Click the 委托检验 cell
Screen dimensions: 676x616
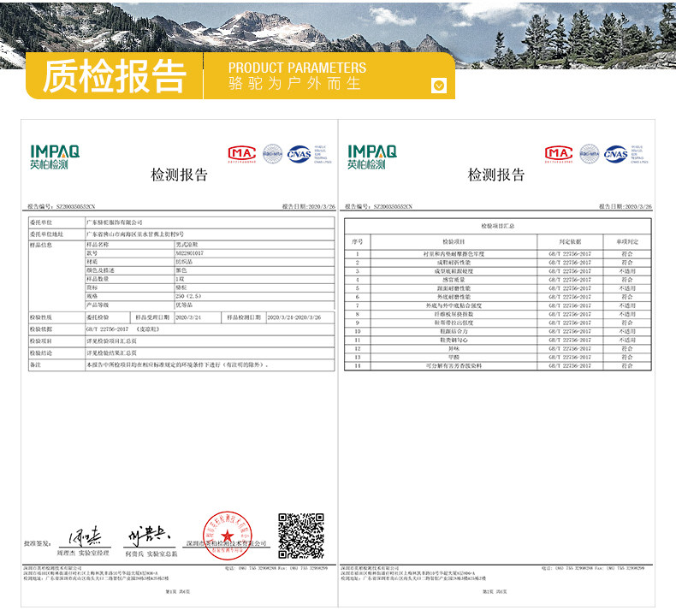pyautogui.click(x=108, y=317)
